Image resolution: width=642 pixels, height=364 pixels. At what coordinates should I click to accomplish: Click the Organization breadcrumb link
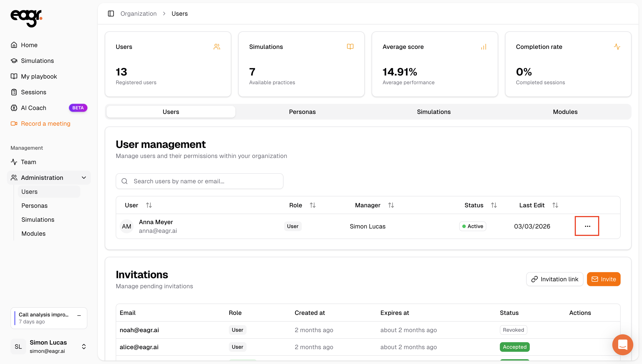(x=138, y=14)
